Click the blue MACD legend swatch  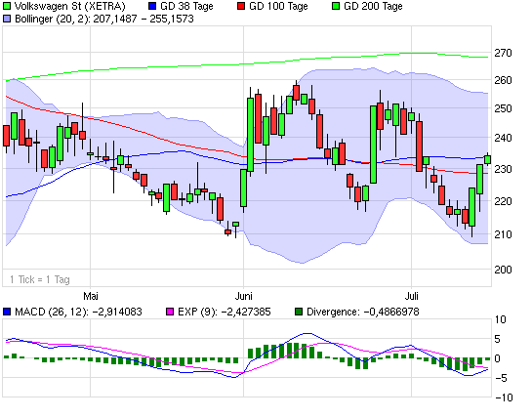7,312
